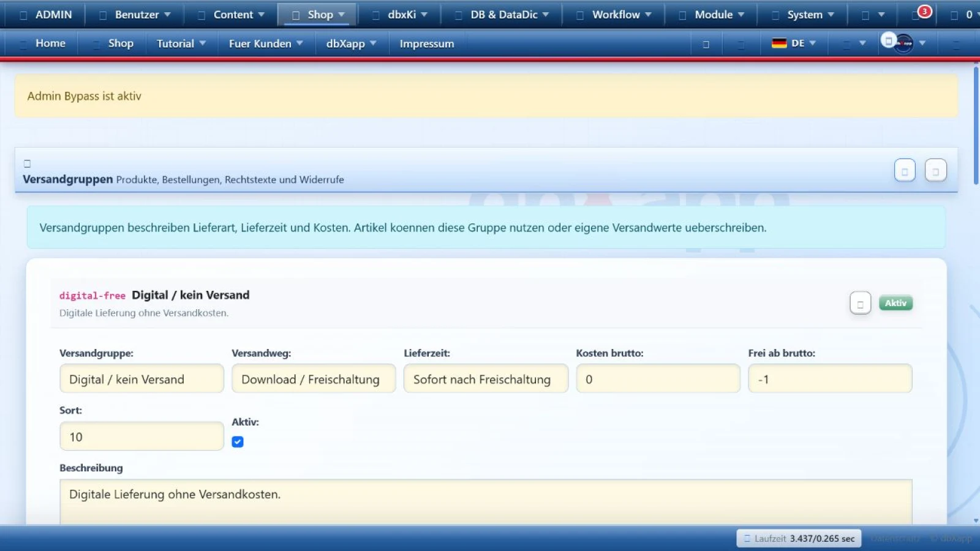
Task: Click the 'Lieferzeit:' field label
Action: click(427, 353)
